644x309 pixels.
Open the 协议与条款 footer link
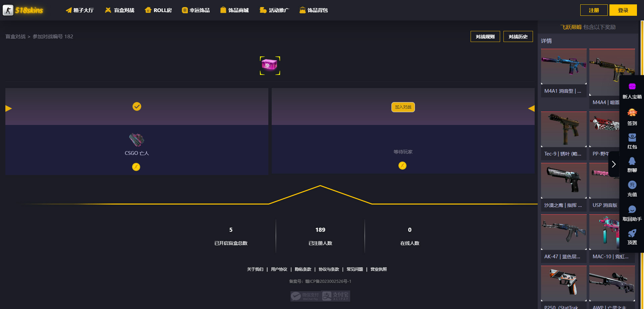[329, 269]
